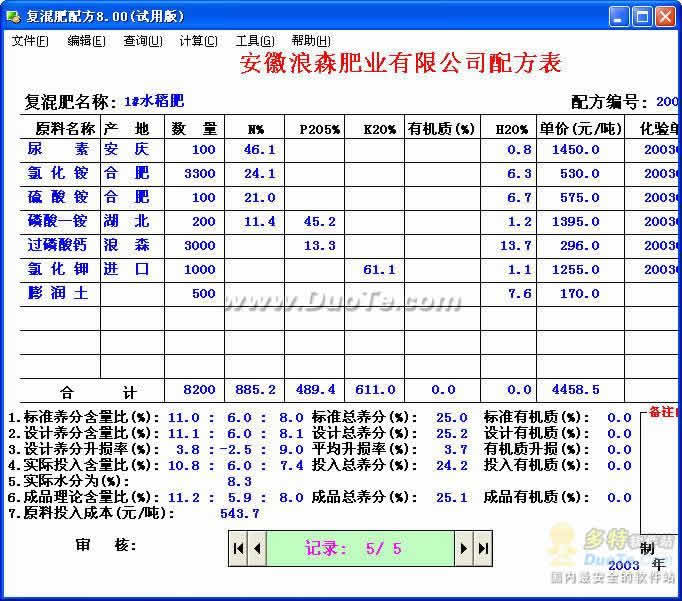Select the fertilizer name field 1#水稻肥
Screen dimensions: 682x601
(154, 101)
